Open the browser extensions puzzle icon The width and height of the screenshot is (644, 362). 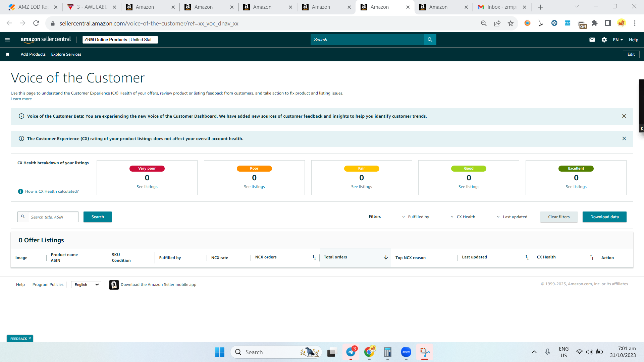594,23
